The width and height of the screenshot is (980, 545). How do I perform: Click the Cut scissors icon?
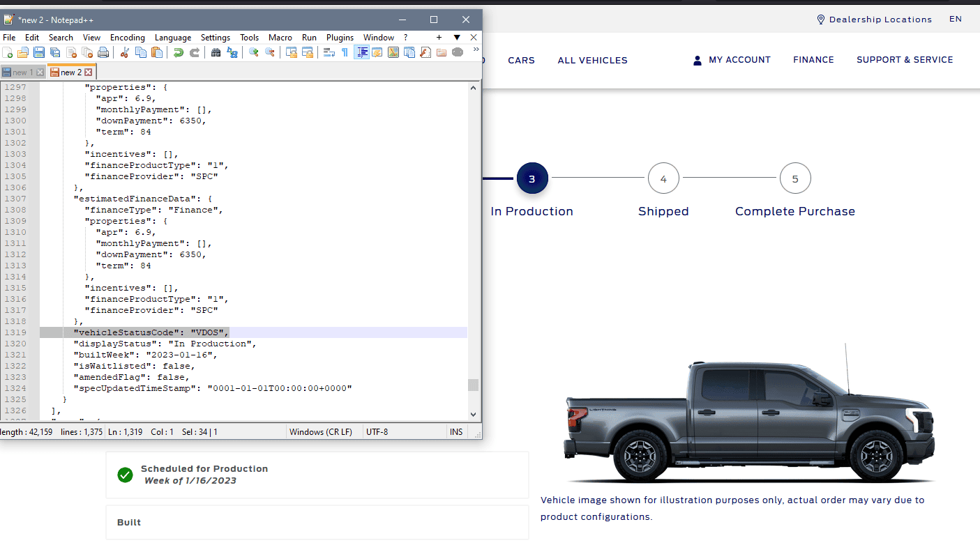coord(125,53)
